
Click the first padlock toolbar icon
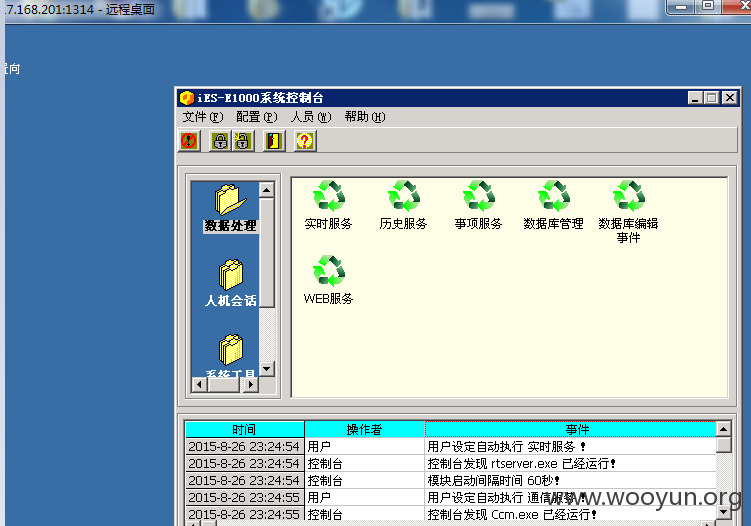(x=220, y=141)
